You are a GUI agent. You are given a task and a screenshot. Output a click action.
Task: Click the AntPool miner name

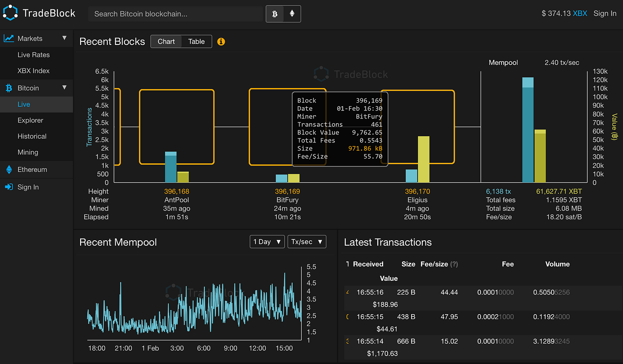[x=177, y=200]
